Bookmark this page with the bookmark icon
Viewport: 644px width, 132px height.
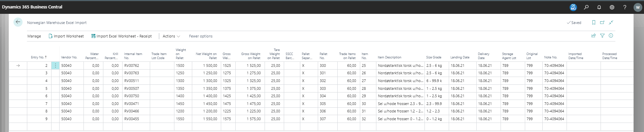pyautogui.click(x=594, y=23)
